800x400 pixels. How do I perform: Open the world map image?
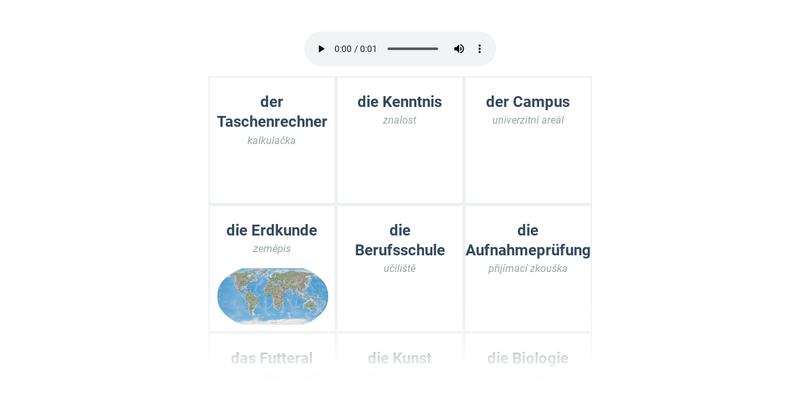pos(272,295)
